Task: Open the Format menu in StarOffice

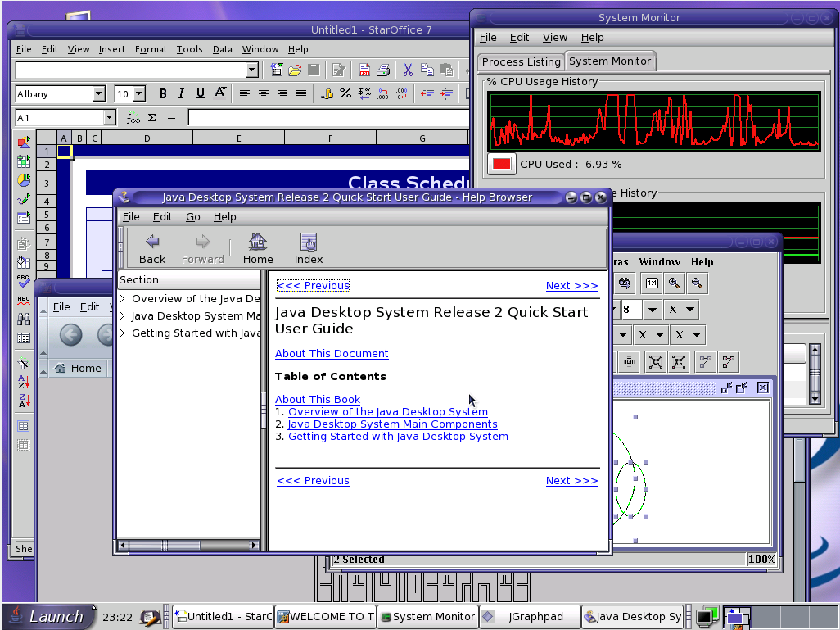Action: click(x=151, y=49)
